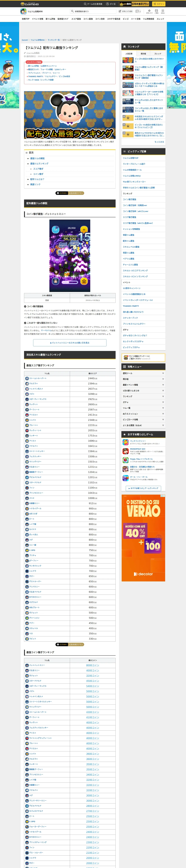Click the 目次 list icon
The image size is (186, 868).
point(27,153)
